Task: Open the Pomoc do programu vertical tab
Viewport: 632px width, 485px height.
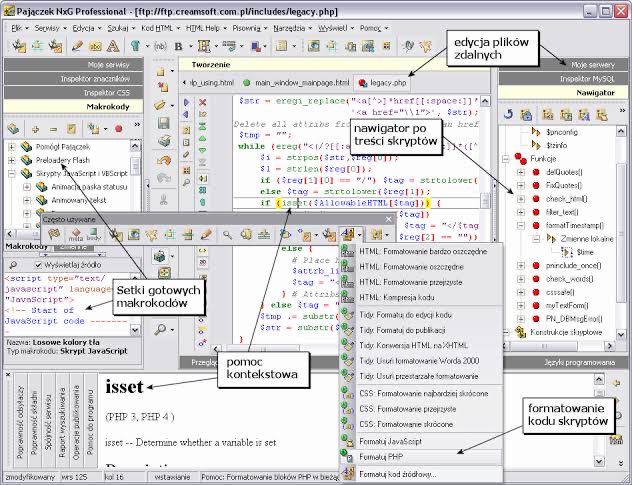Action: pos(90,422)
